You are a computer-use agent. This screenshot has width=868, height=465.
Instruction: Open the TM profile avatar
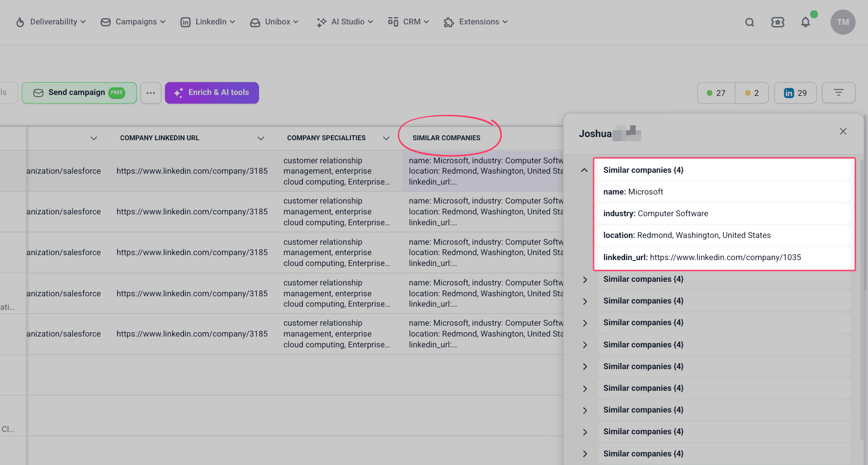click(843, 22)
